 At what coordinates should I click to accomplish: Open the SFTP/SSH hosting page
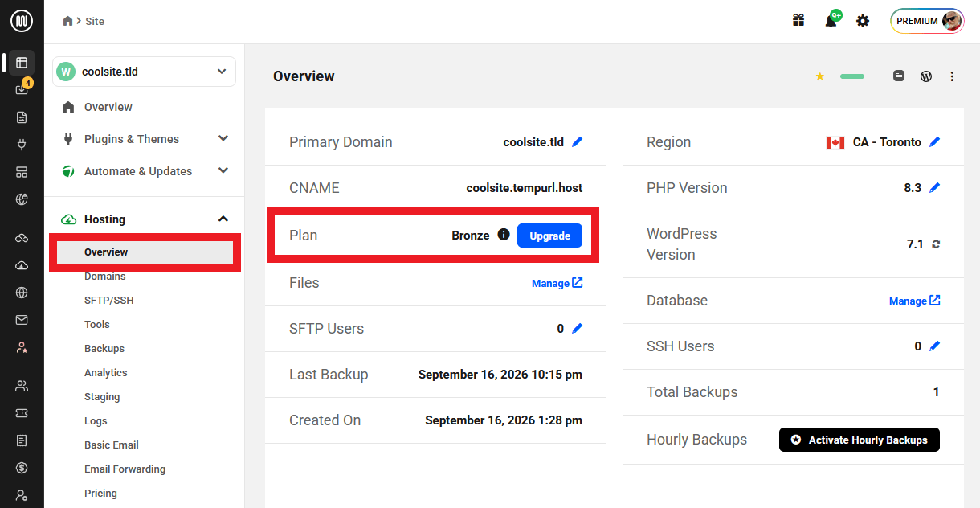[108, 301]
